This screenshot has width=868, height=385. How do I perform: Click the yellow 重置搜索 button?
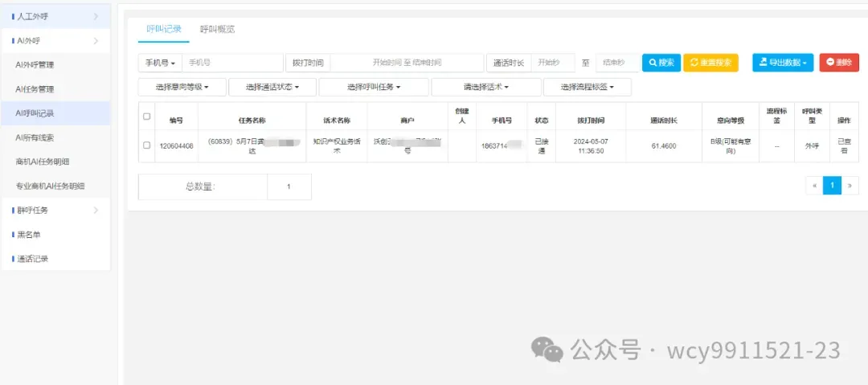710,63
